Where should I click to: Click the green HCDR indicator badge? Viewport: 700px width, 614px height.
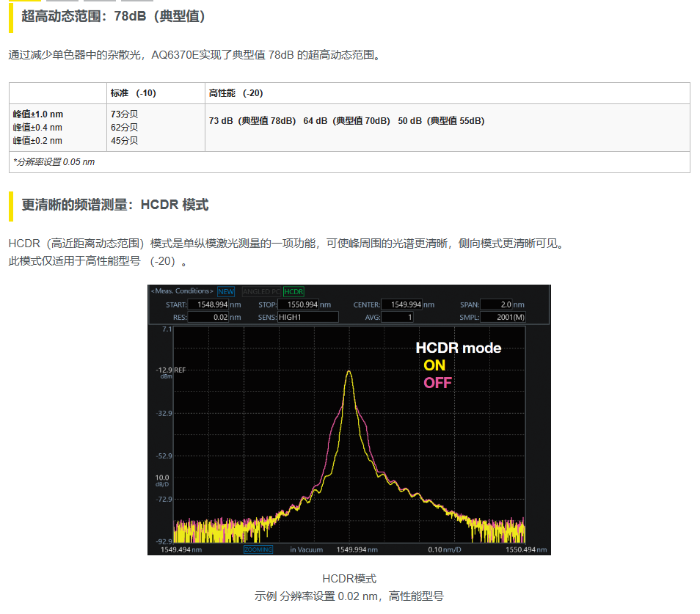pos(294,291)
